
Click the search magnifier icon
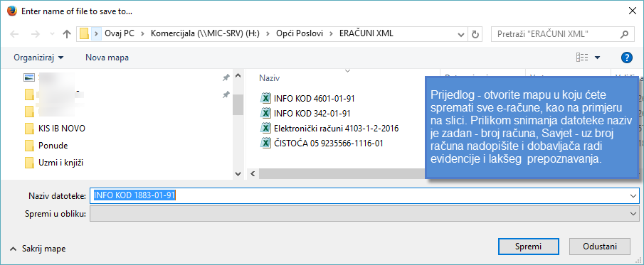click(624, 35)
